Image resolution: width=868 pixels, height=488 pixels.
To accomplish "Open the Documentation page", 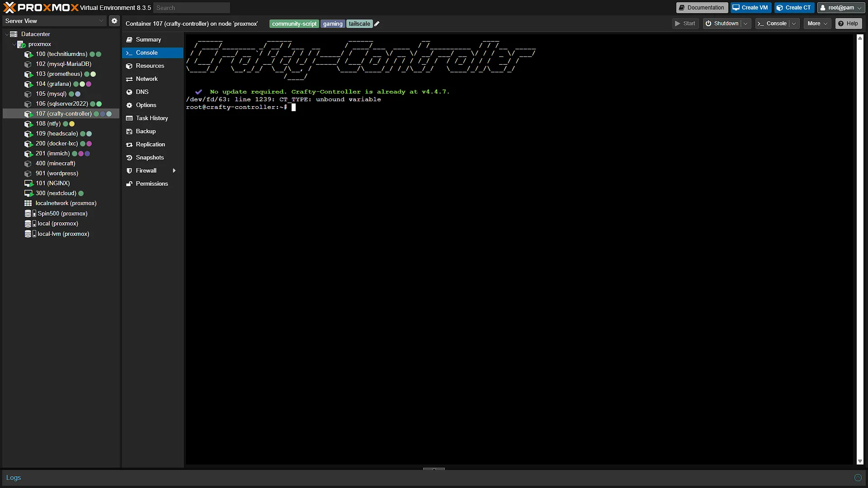I will 702,8.
